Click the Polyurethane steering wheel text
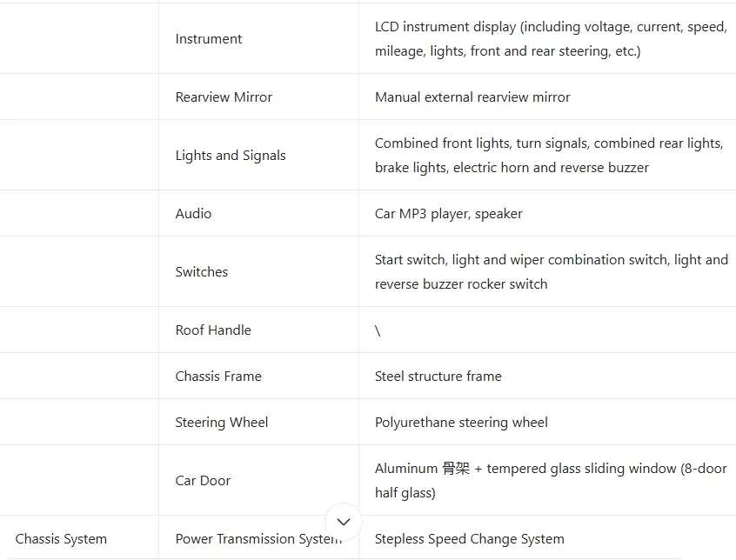The width and height of the screenshot is (736, 560). [461, 422]
